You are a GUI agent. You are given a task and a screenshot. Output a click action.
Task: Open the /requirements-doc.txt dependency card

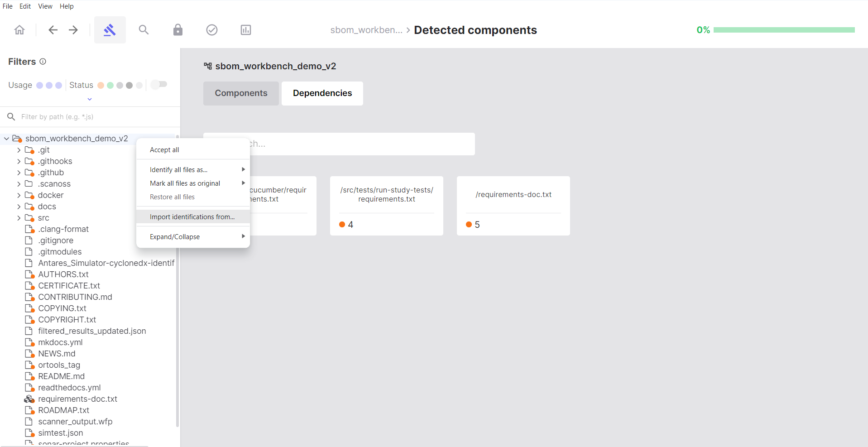pos(513,206)
